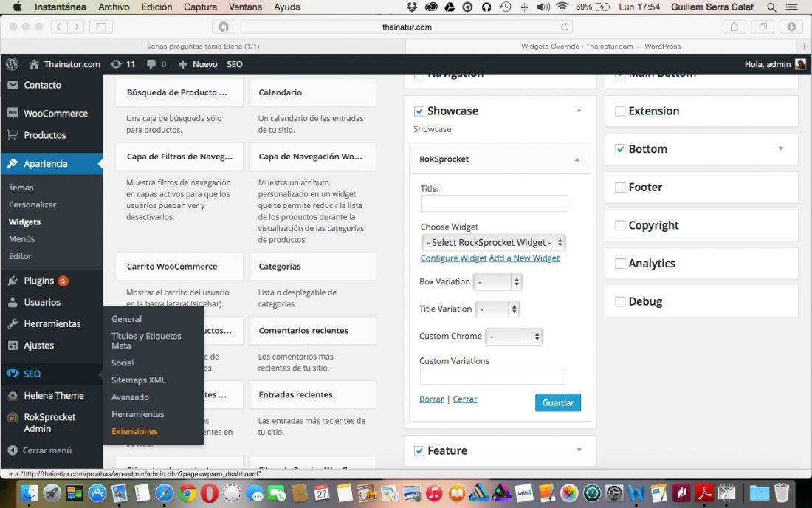Click the updates icon showing 11
This screenshot has height=508, width=812.
pyautogui.click(x=116, y=64)
